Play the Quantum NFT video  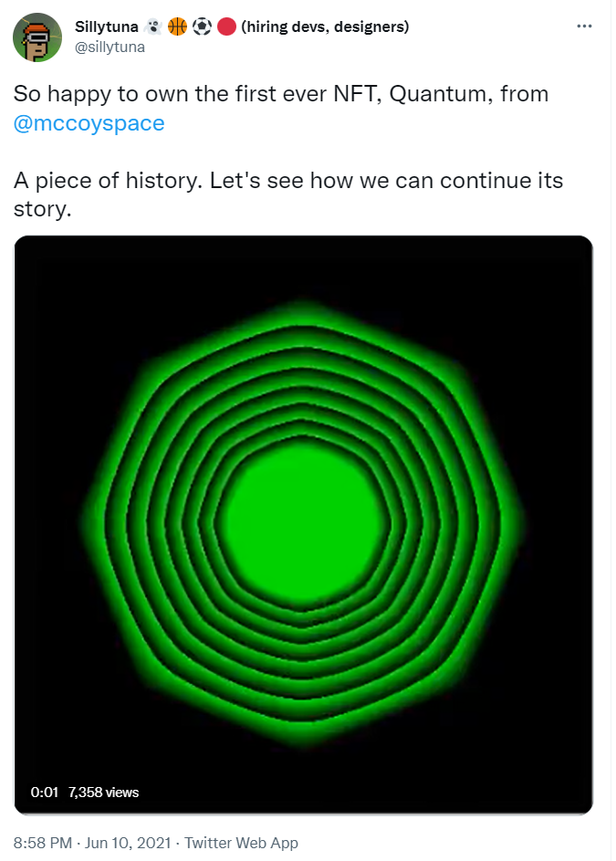(x=303, y=525)
